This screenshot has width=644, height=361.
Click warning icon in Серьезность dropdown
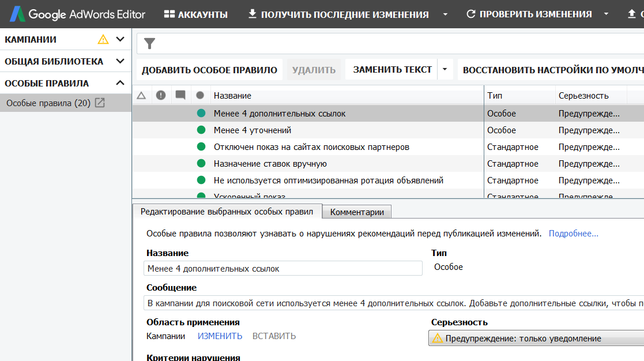438,339
